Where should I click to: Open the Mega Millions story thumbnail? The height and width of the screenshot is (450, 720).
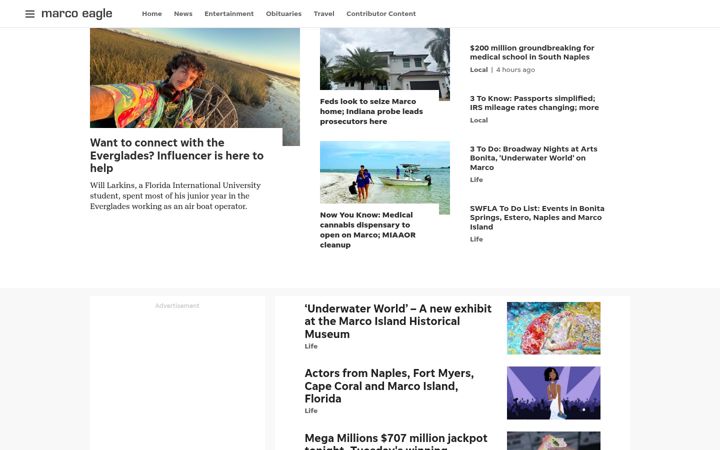tap(553, 441)
